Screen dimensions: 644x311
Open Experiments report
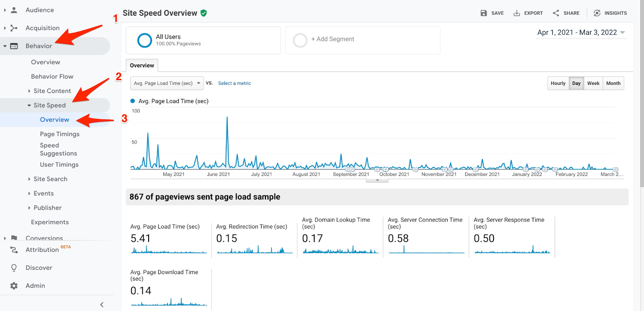click(x=50, y=222)
